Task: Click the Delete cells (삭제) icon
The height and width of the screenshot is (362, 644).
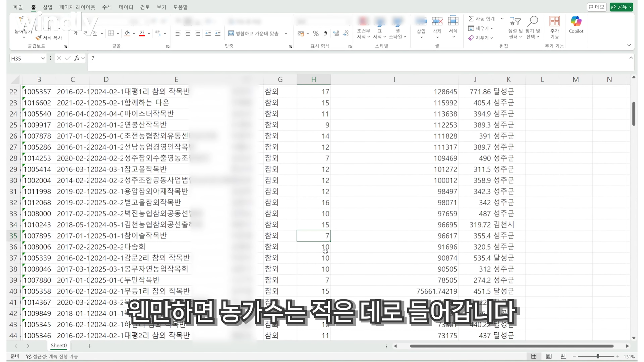Action: point(437,21)
